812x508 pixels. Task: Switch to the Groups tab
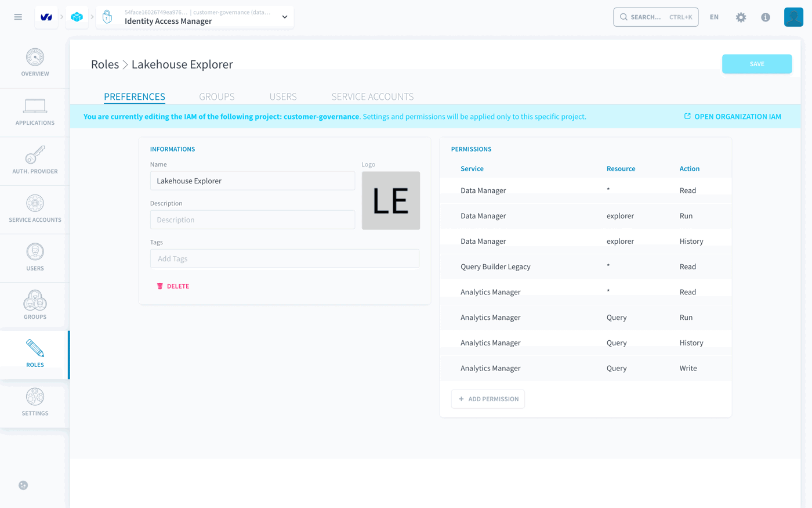coord(217,96)
